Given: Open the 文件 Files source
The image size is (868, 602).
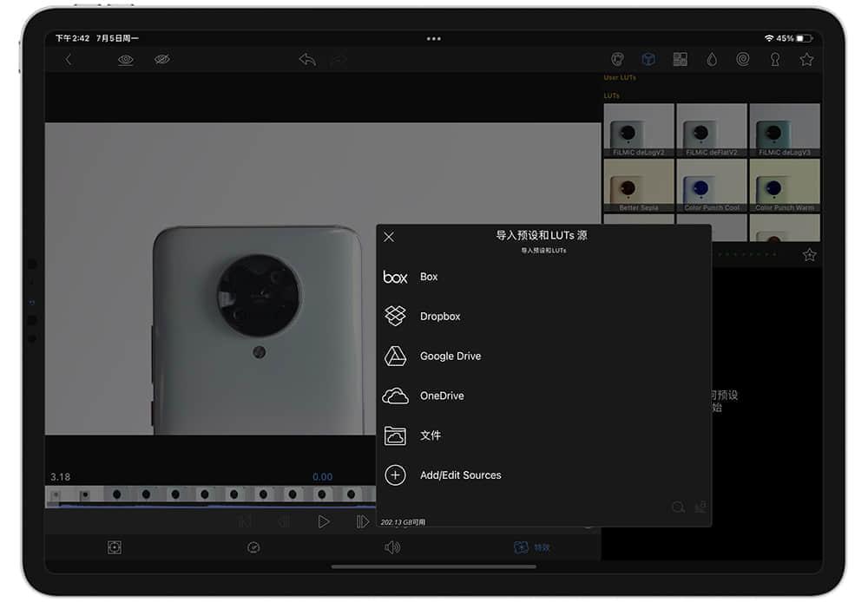Looking at the screenshot, I should pyautogui.click(x=543, y=435).
